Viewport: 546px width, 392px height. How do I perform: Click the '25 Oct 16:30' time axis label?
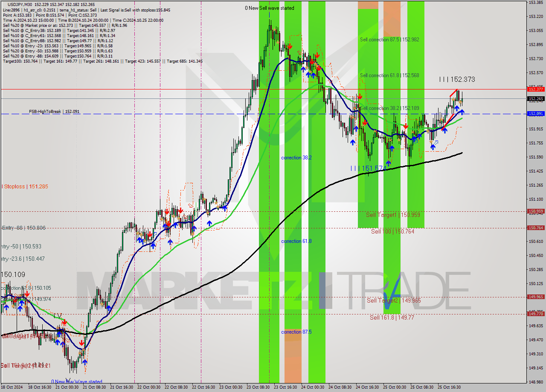point(449,387)
